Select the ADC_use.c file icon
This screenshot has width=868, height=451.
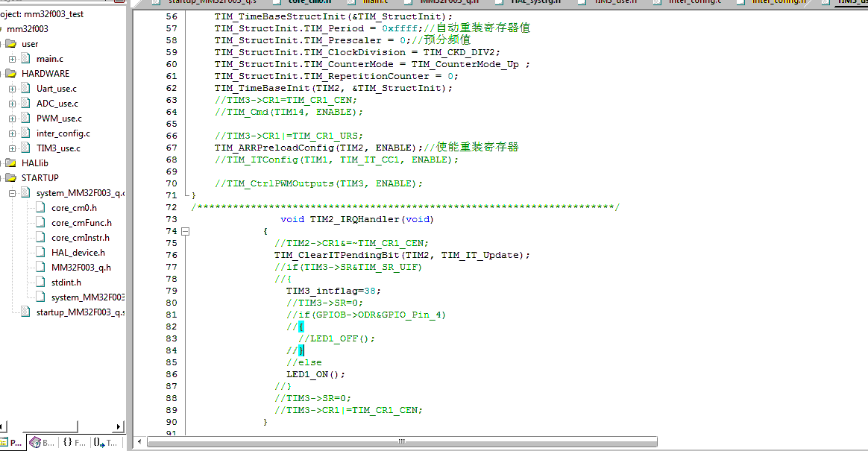[25, 103]
